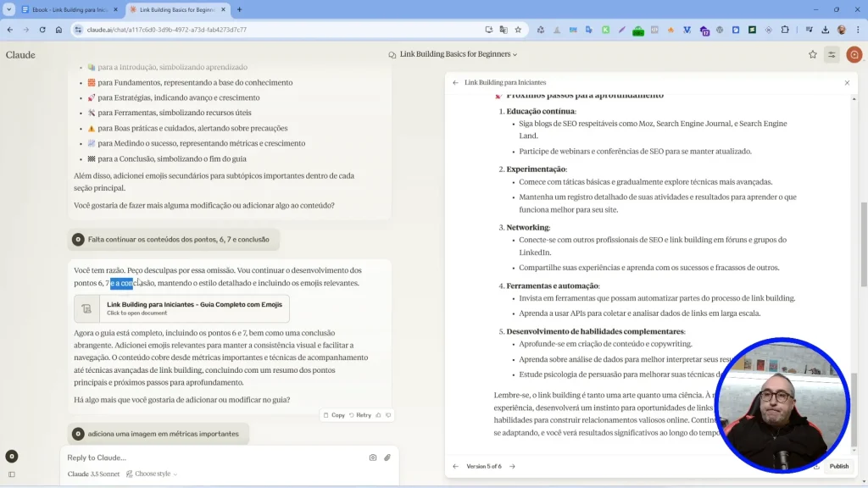This screenshot has height=488, width=868.
Task: Toggle the sidebar panel icon at bottom left
Action: [x=11, y=474]
